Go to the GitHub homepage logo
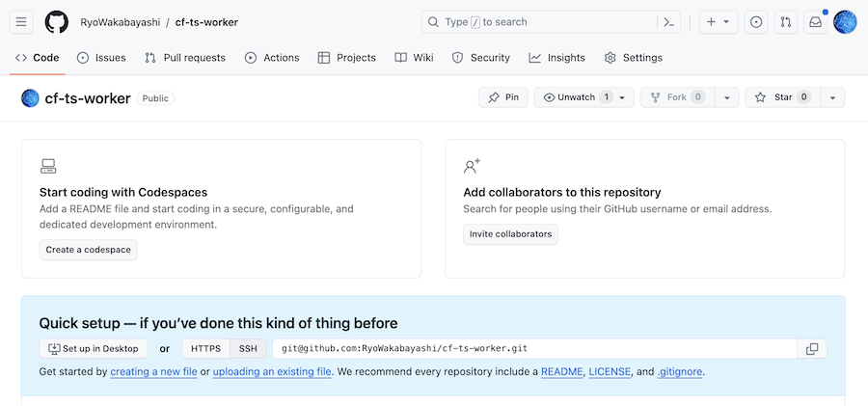 (57, 22)
